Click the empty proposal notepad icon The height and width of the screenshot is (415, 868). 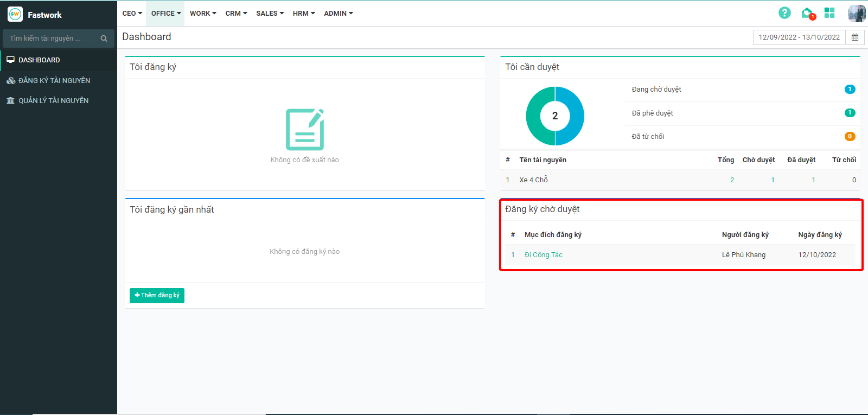coord(305,130)
